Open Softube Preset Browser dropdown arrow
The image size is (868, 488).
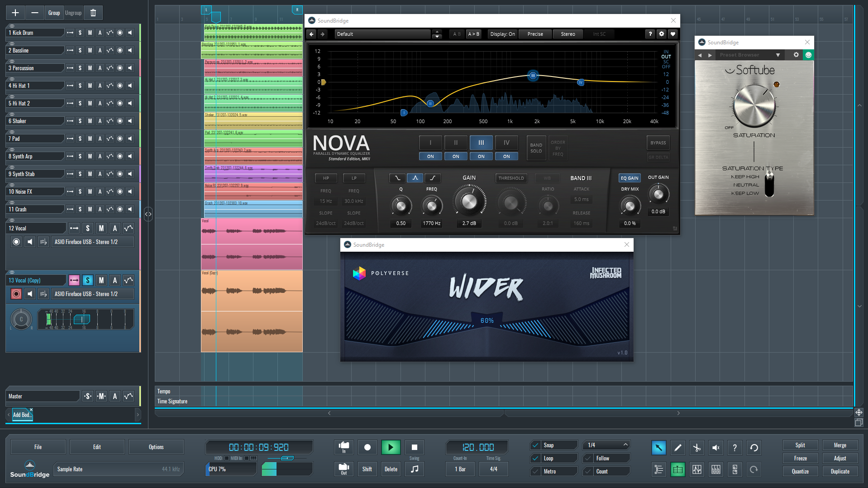(778, 55)
